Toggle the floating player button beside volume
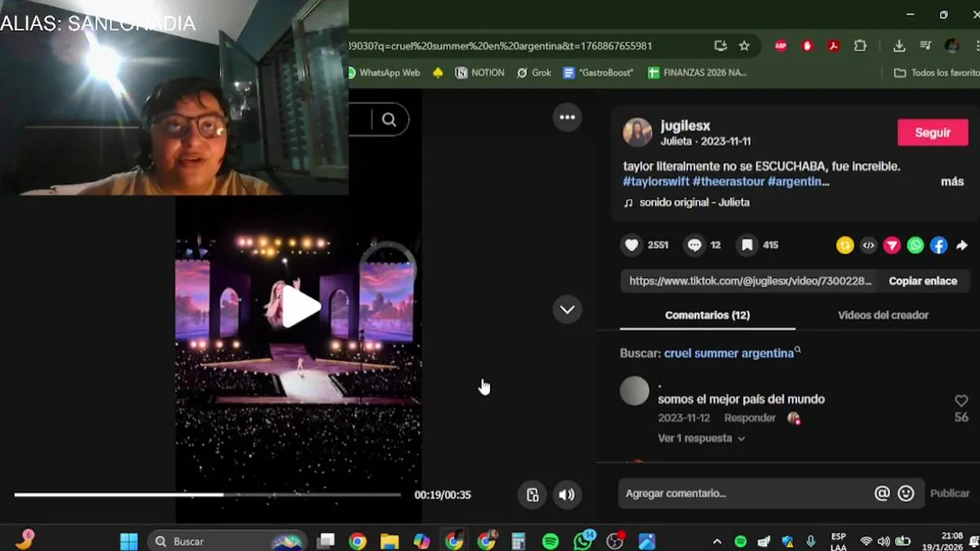The image size is (980, 551). pos(533,494)
